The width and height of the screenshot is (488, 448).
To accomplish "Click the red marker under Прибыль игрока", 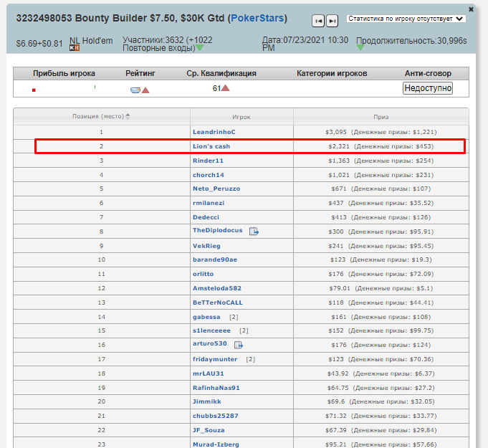I will (34, 90).
